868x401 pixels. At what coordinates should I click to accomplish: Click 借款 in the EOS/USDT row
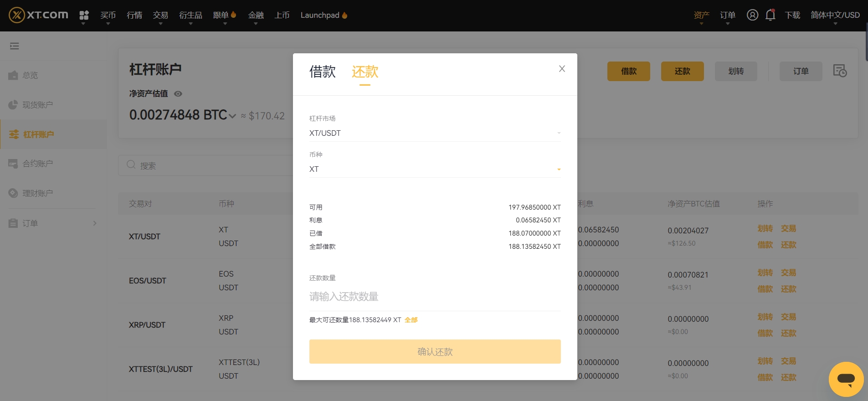coord(765,289)
